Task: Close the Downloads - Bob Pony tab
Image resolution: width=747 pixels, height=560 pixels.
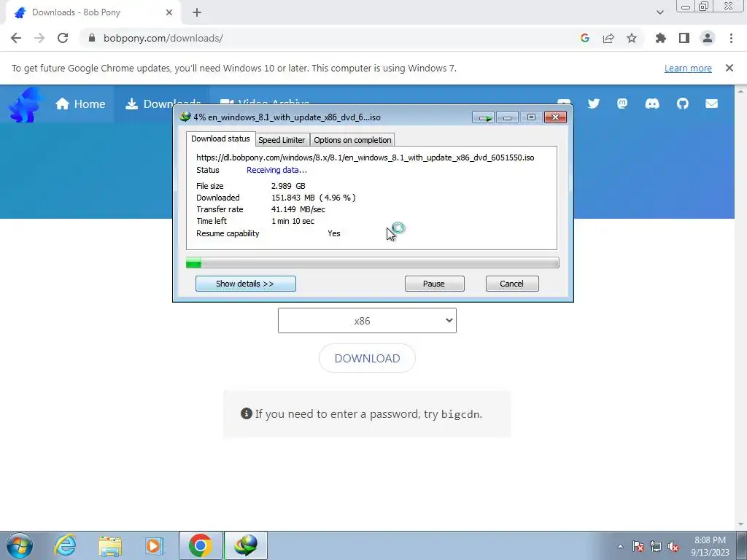Action: (x=169, y=12)
